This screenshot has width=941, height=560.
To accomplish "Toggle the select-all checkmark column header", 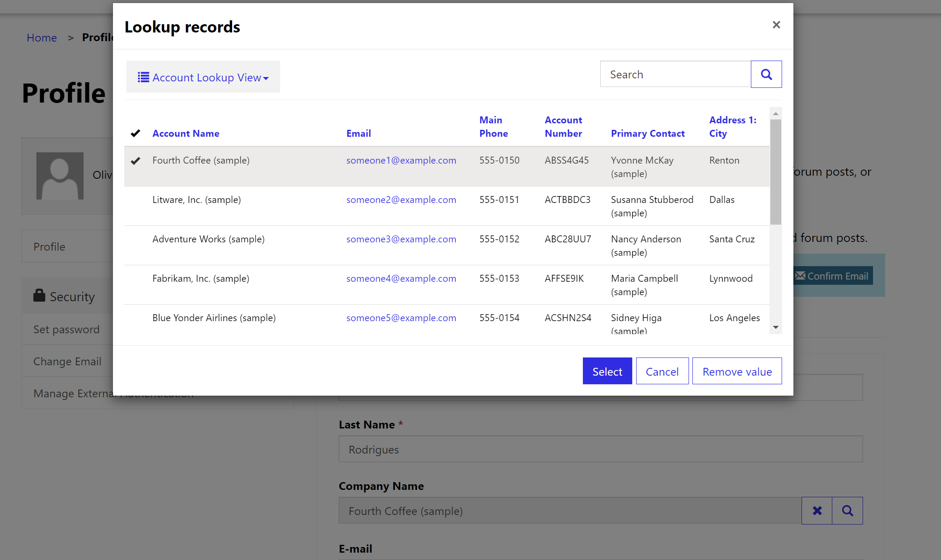I will [135, 133].
